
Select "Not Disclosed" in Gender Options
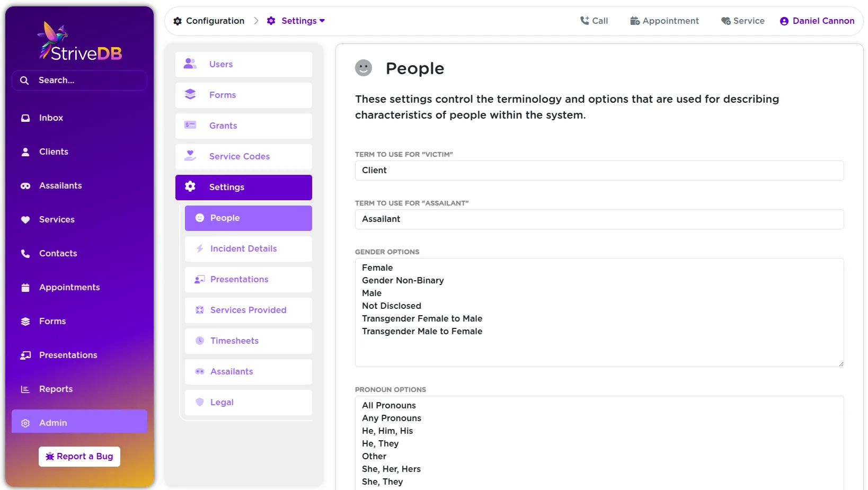[392, 306]
